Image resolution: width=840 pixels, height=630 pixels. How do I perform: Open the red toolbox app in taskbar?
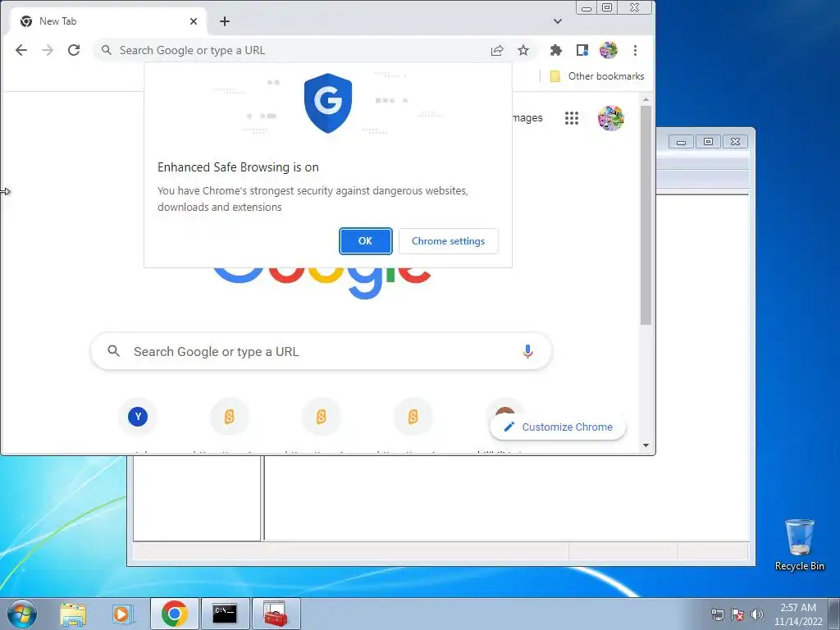[276, 614]
